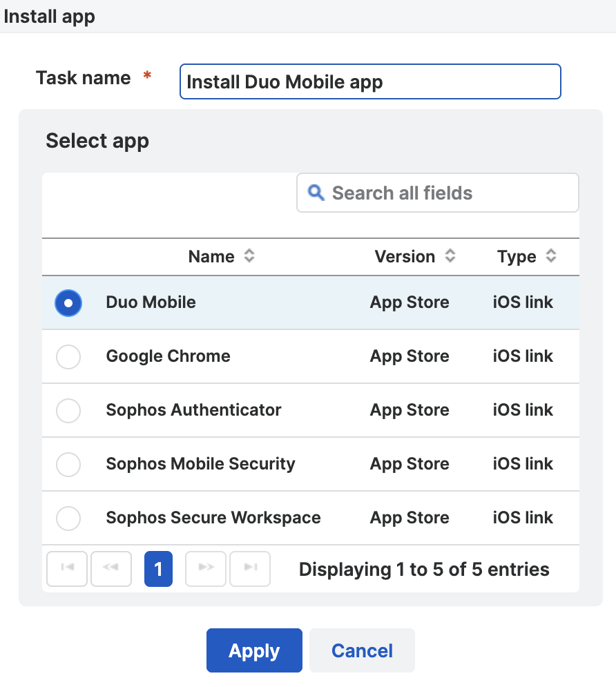This screenshot has width=616, height=687.
Task: Click the sort arrows beside Name
Action: coord(249,256)
